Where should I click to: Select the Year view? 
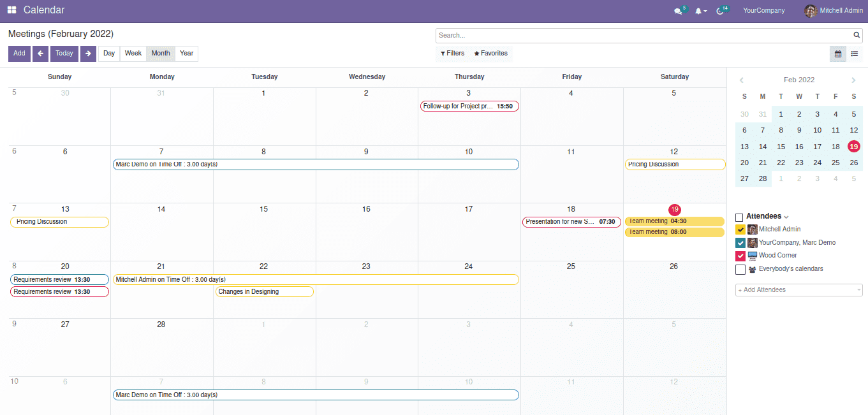point(186,54)
